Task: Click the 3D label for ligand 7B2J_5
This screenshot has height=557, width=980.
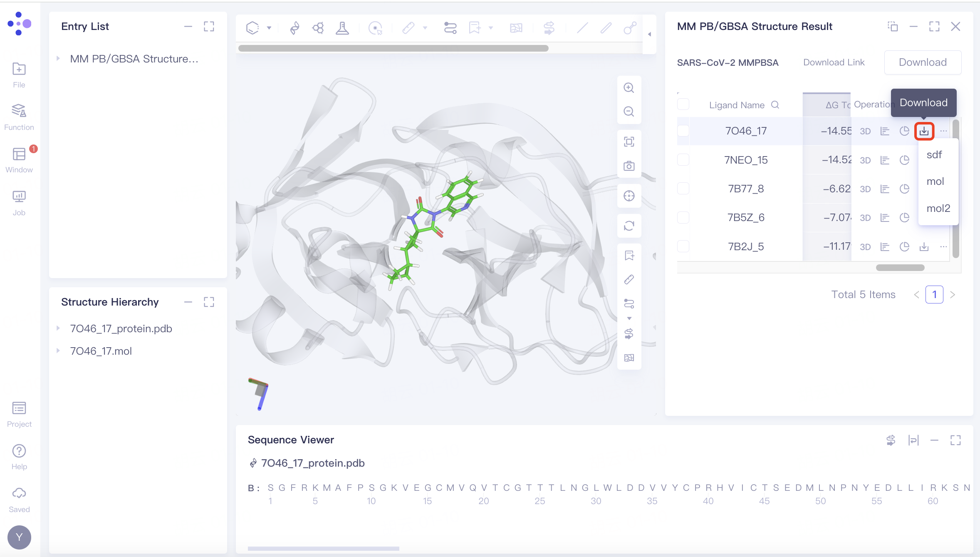Action: point(866,246)
